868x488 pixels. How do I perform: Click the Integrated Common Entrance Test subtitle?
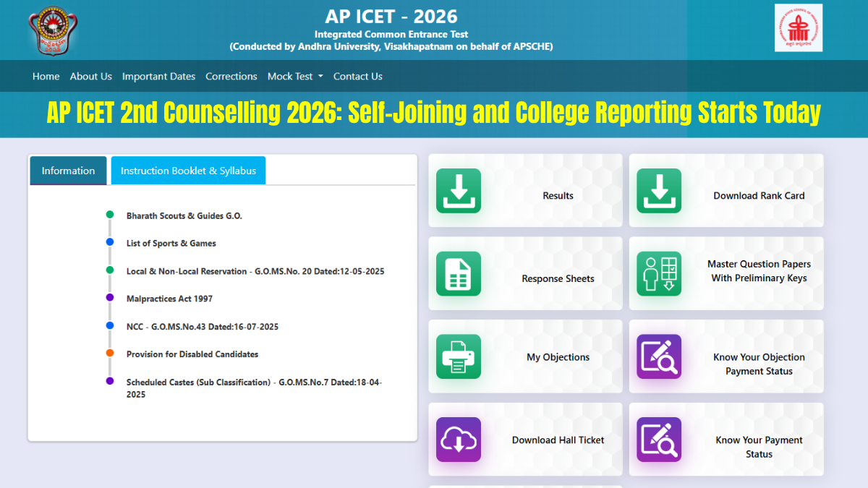point(391,35)
